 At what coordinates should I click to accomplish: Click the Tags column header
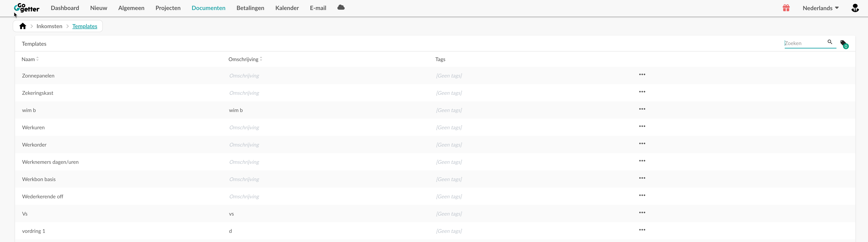(440, 59)
